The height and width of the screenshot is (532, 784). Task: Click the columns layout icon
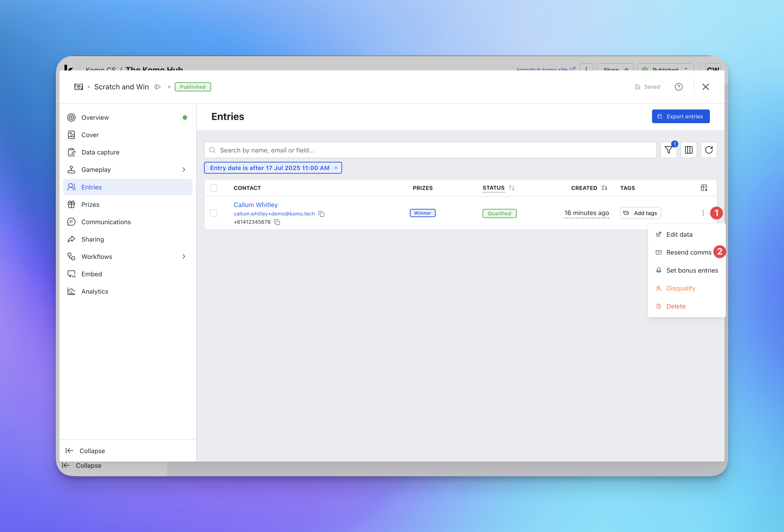(x=689, y=150)
